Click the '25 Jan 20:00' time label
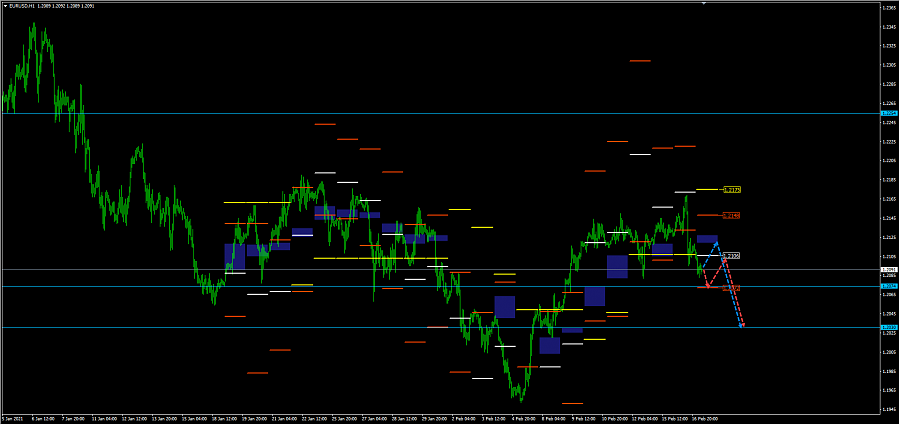The image size is (900, 425). coord(343,419)
